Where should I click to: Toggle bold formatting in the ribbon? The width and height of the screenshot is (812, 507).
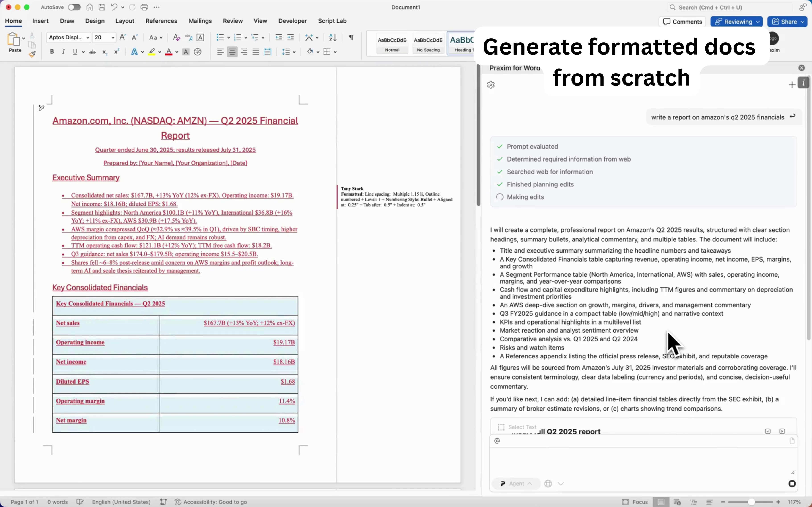tap(52, 52)
